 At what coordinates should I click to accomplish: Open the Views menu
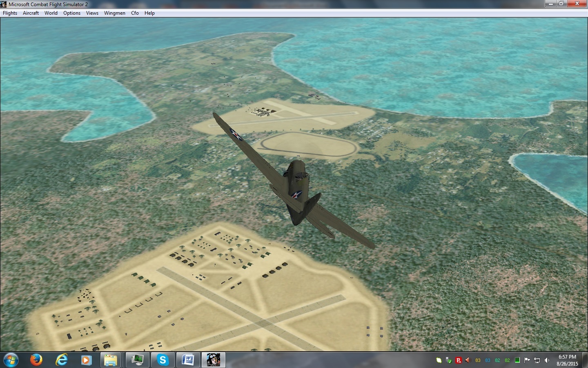click(x=92, y=13)
